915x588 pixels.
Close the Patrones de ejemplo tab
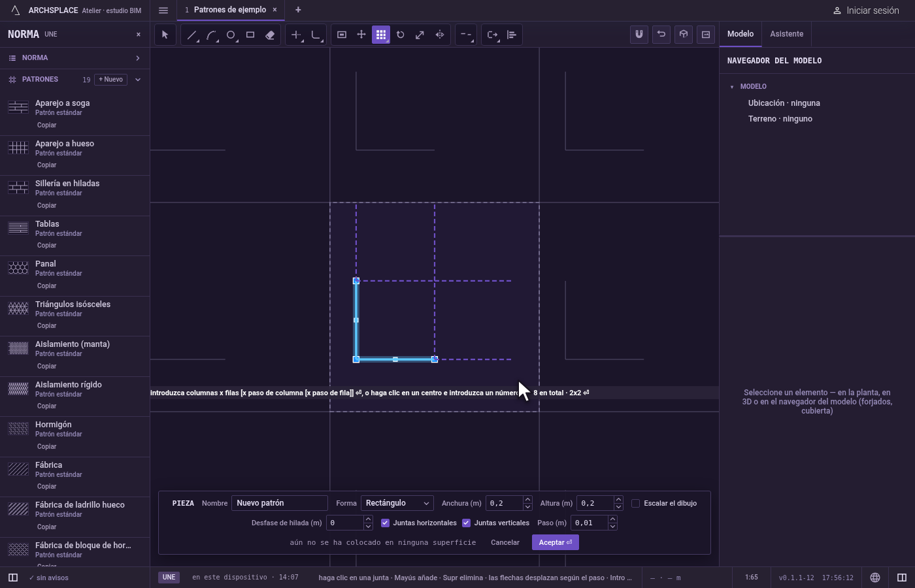(274, 10)
